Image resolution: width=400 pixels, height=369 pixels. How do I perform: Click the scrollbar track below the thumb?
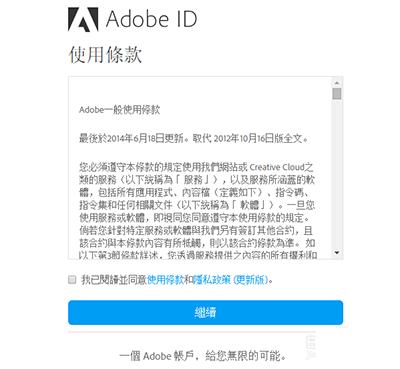point(337,173)
